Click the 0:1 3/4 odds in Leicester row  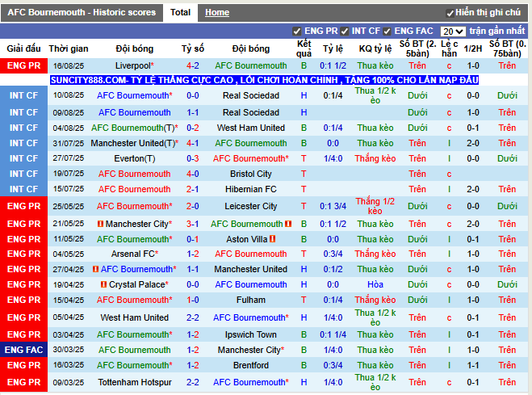[x=333, y=206]
